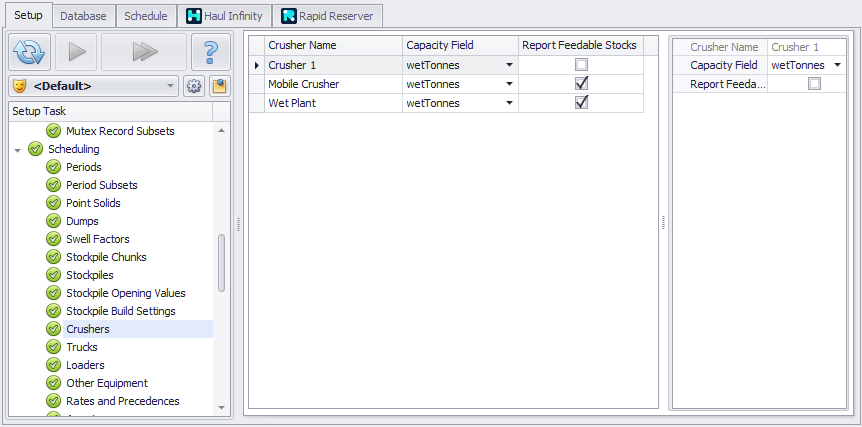862x427 pixels.
Task: Click green check icon beside Loaders
Action: pyautogui.click(x=53, y=365)
